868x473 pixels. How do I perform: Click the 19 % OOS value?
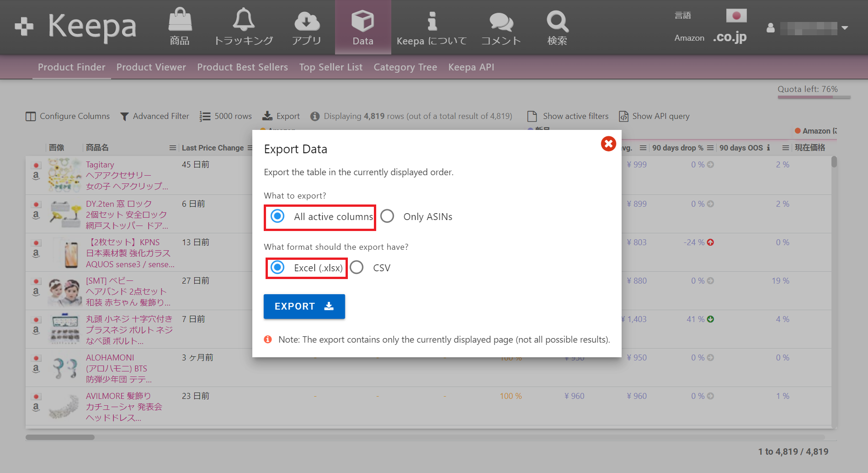pyautogui.click(x=781, y=281)
